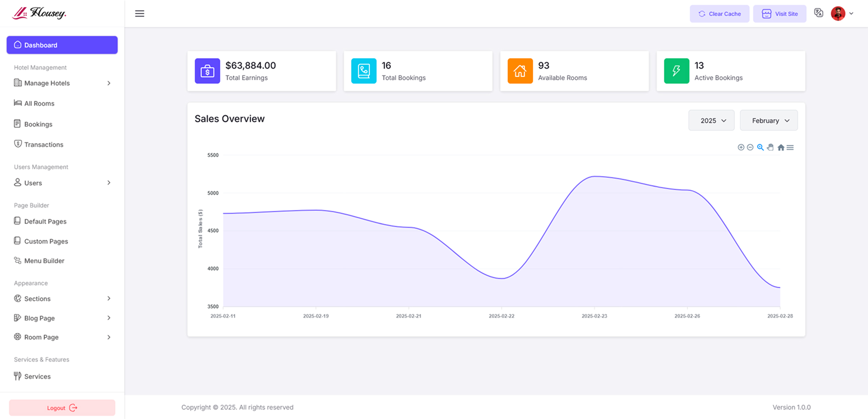This screenshot has width=868, height=419.
Task: Activate the chart panning hand tool
Action: tap(770, 147)
